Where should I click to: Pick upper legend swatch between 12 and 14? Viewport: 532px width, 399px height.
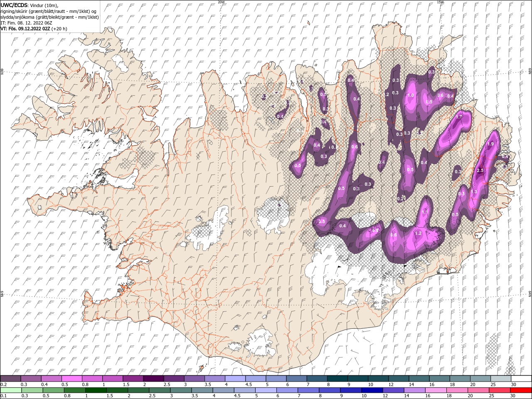399,378
